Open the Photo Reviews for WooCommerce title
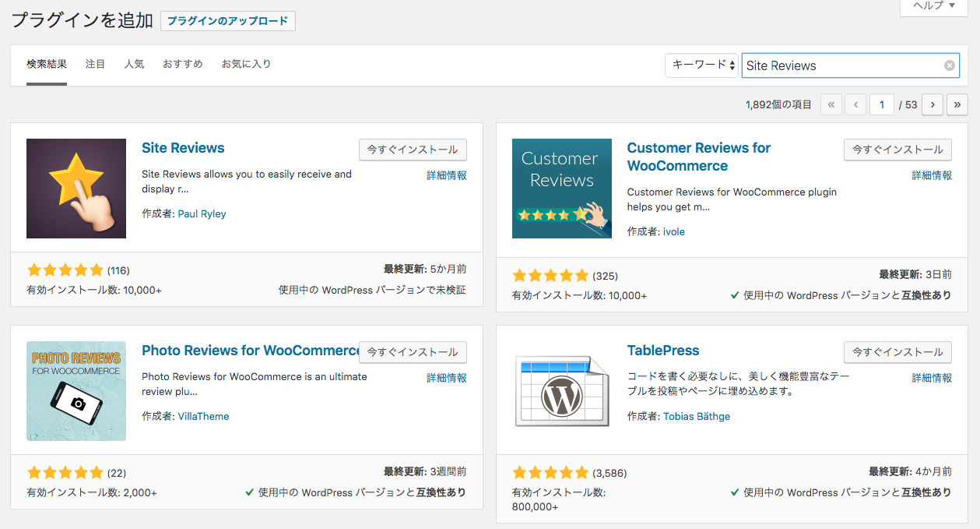The height and width of the screenshot is (529, 980). pyautogui.click(x=250, y=351)
